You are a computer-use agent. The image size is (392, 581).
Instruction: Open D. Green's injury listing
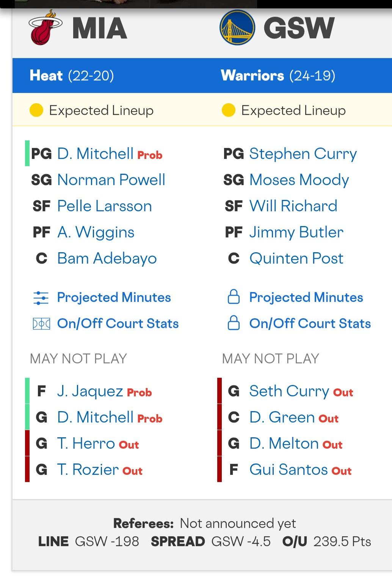tap(282, 417)
